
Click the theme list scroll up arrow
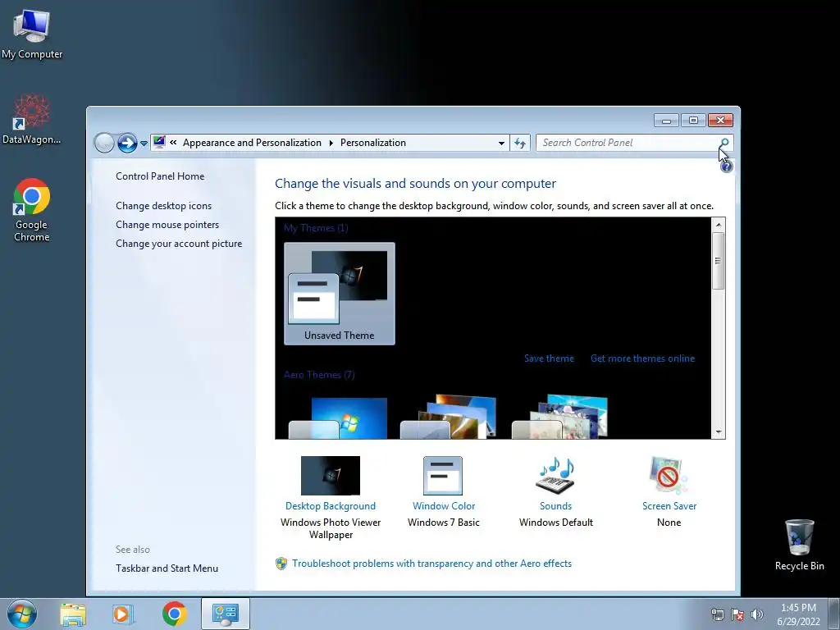pos(719,224)
